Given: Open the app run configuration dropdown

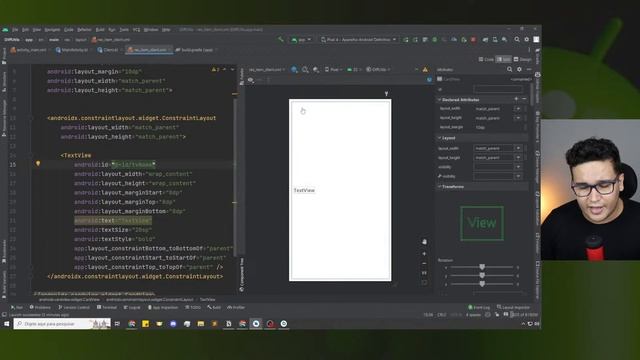Looking at the screenshot, I should [301, 40].
